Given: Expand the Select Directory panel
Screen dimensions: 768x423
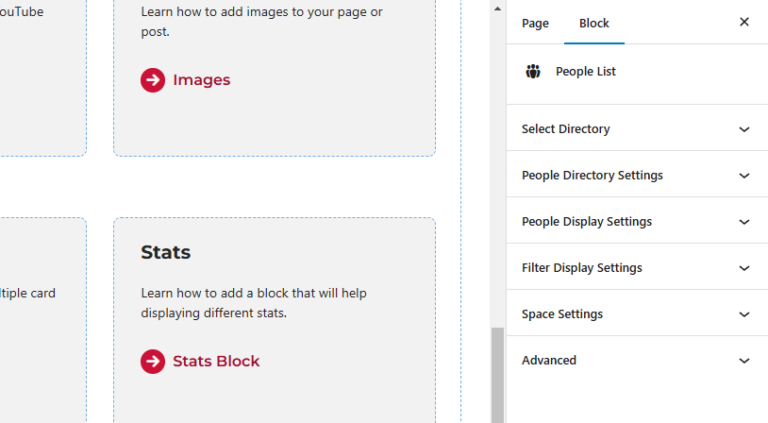Looking at the screenshot, I should (637, 129).
